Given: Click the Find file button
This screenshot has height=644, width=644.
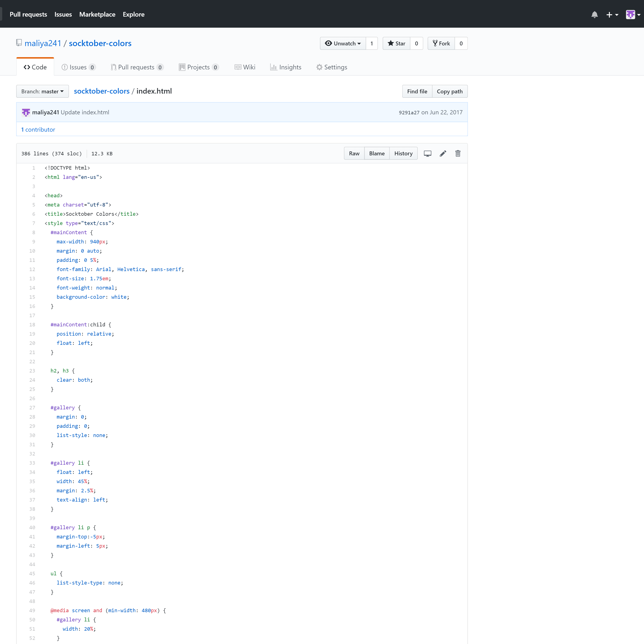Looking at the screenshot, I should (417, 91).
